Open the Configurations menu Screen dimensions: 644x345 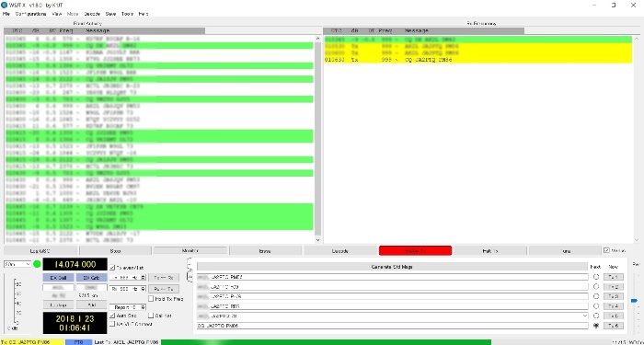[30, 14]
